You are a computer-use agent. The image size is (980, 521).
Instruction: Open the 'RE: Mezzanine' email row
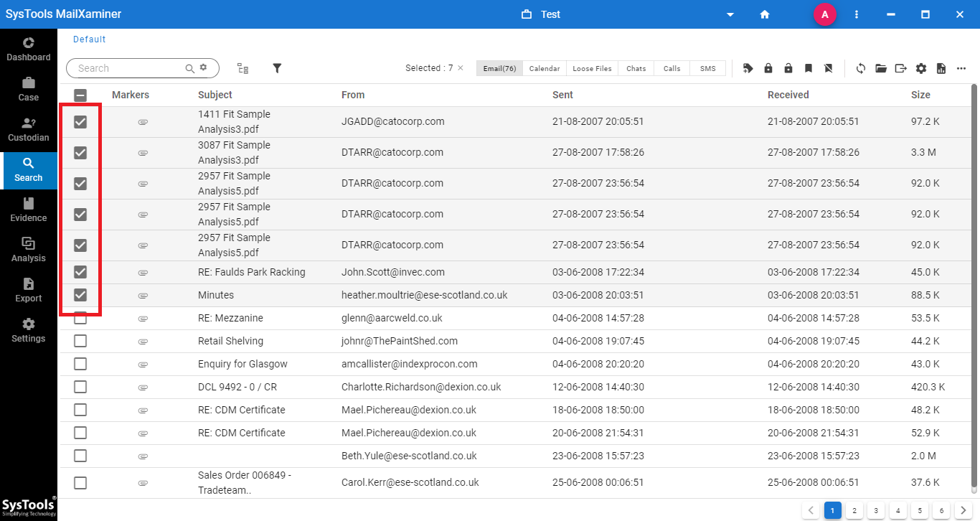pyautogui.click(x=514, y=318)
